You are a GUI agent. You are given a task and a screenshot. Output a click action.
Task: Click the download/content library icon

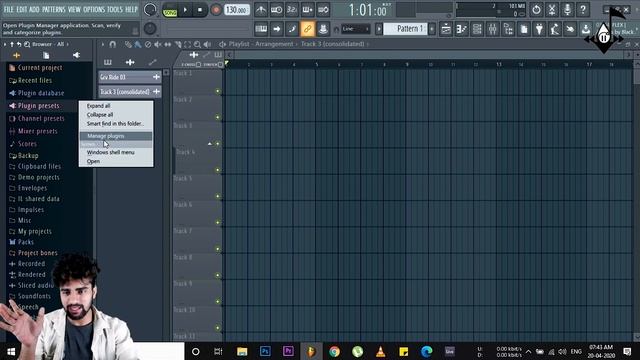pyautogui.click(x=586, y=29)
